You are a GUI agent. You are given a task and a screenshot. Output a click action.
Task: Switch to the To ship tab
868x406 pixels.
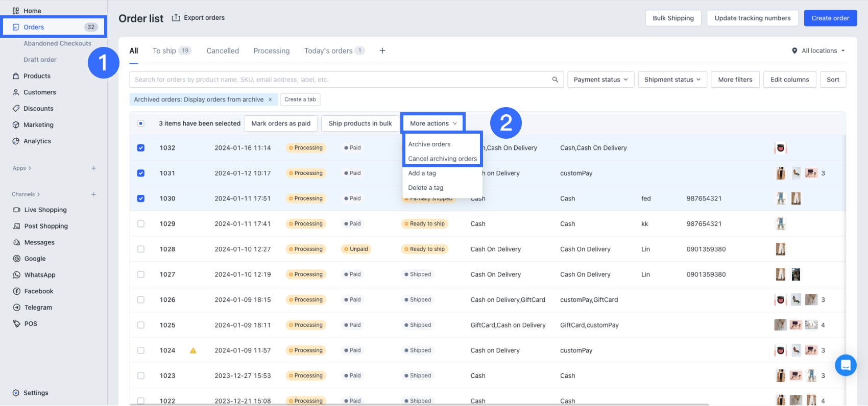(164, 50)
